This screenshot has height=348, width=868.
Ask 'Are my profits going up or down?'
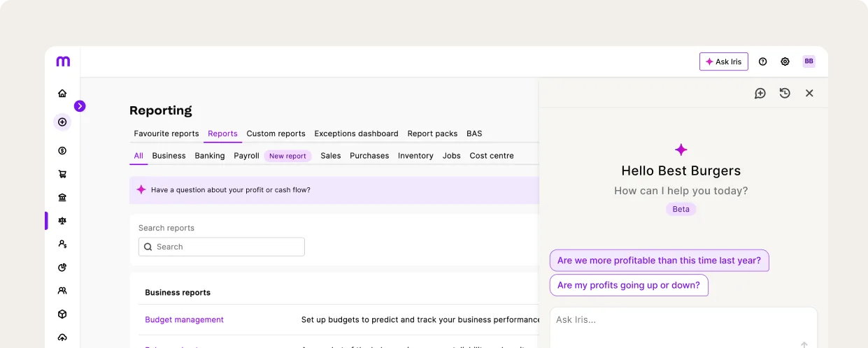[629, 285]
